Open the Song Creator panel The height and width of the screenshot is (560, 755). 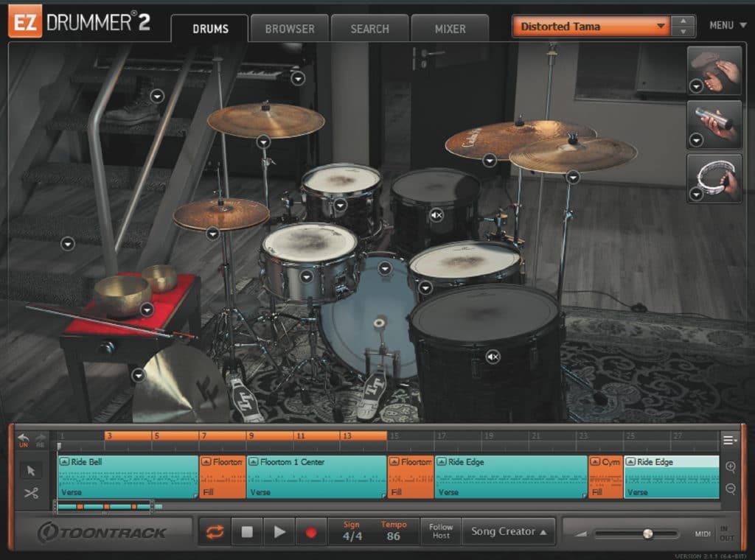509,531
